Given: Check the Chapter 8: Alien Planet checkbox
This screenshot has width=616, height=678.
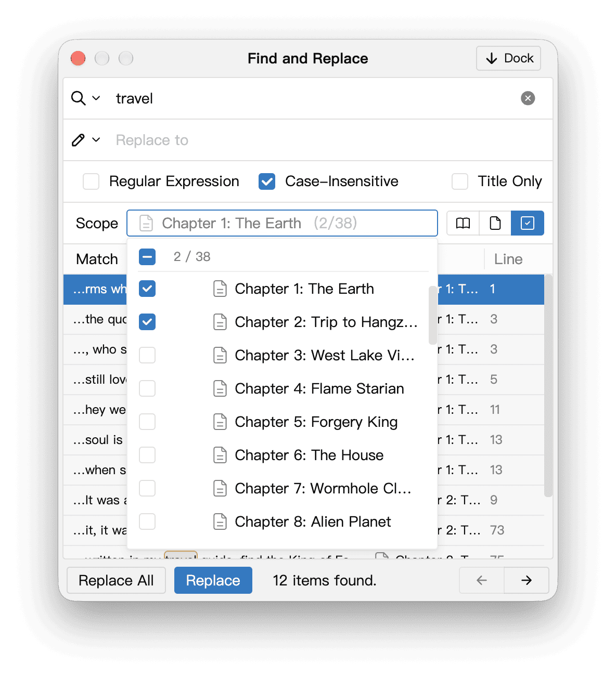Looking at the screenshot, I should coord(147,521).
